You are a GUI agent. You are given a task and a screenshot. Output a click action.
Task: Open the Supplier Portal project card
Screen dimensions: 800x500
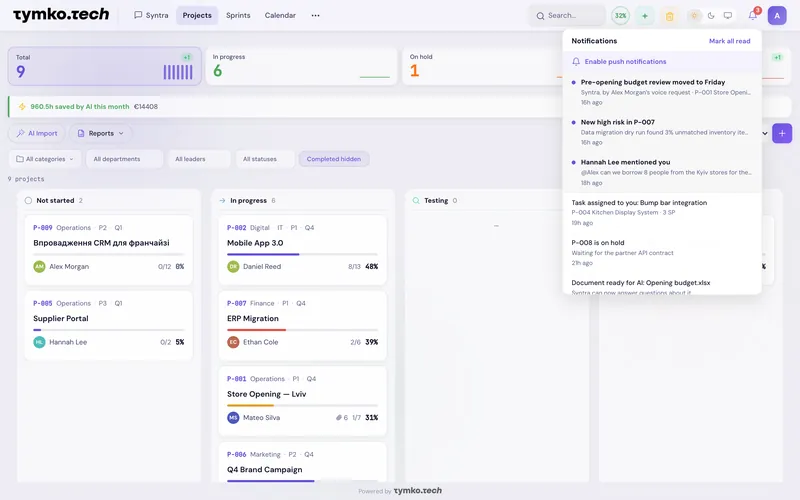pos(109,325)
